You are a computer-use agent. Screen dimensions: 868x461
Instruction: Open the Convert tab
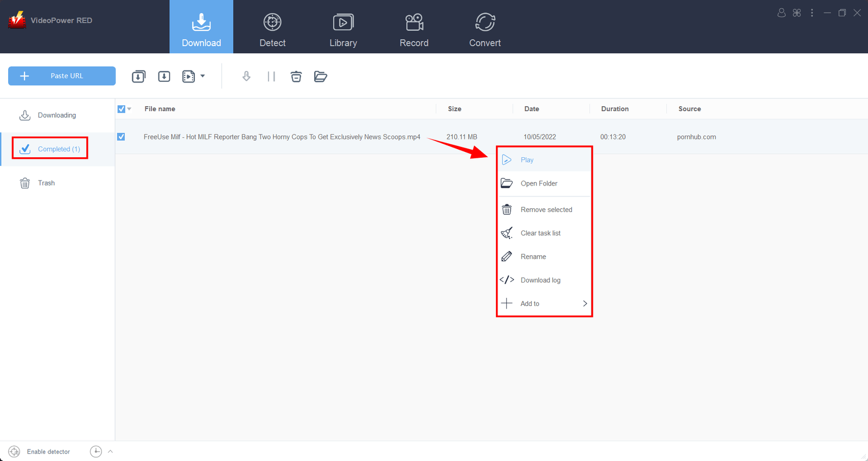pyautogui.click(x=485, y=30)
